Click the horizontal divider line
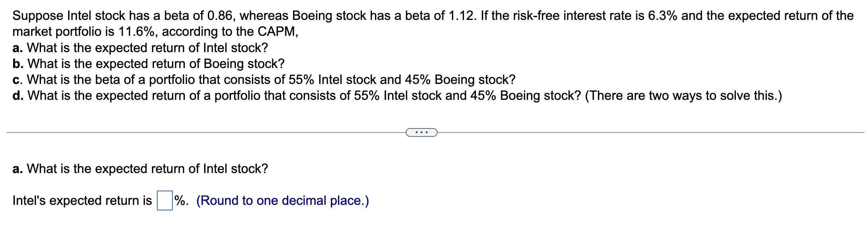This screenshot has width=868, height=249. click(x=199, y=131)
